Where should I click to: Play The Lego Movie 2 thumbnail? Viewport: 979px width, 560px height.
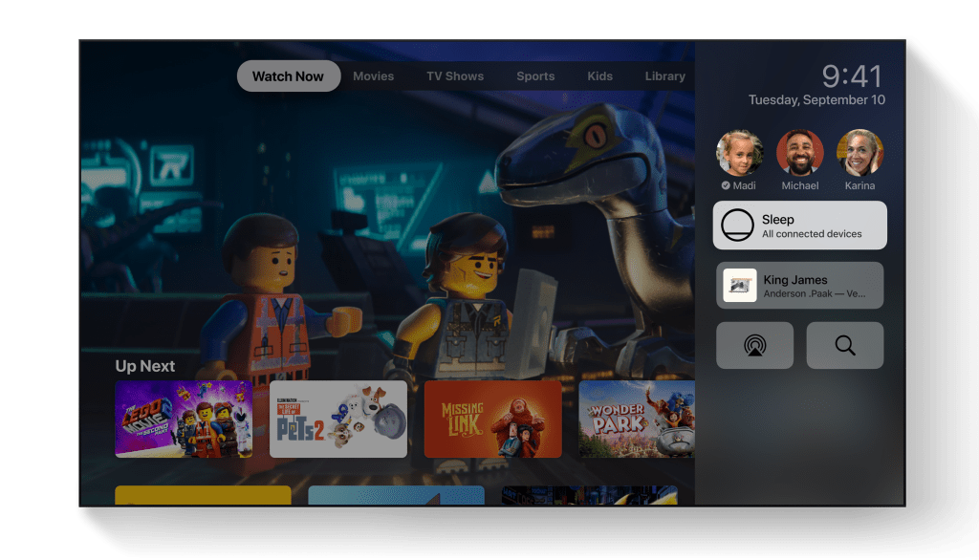tap(184, 419)
